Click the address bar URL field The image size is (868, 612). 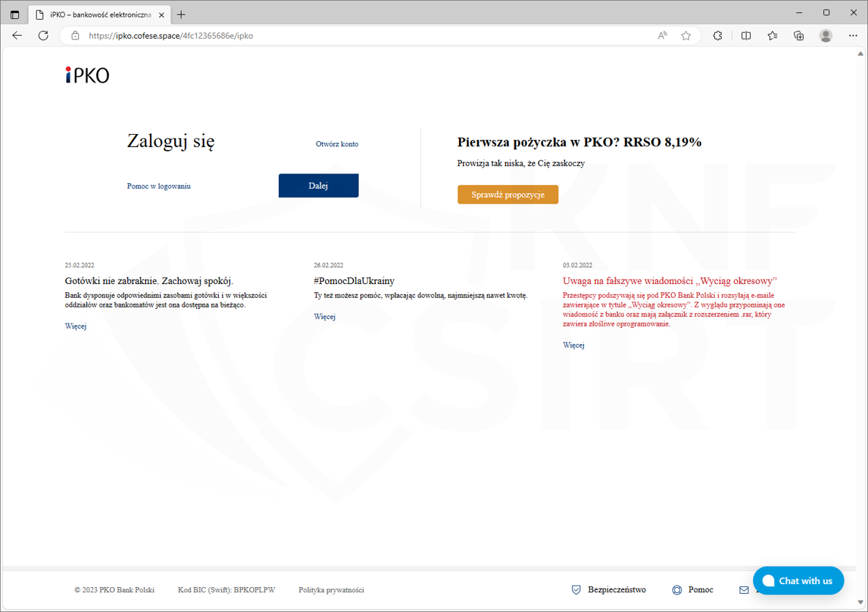(366, 35)
